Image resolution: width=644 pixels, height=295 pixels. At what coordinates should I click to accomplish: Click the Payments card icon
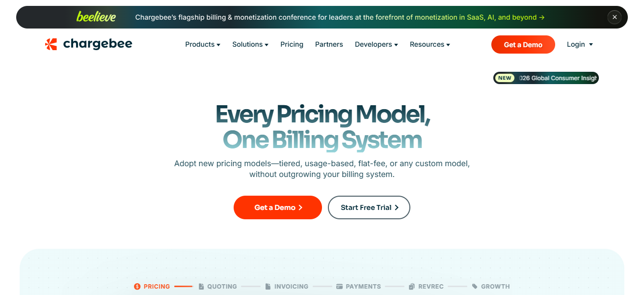pos(339,287)
